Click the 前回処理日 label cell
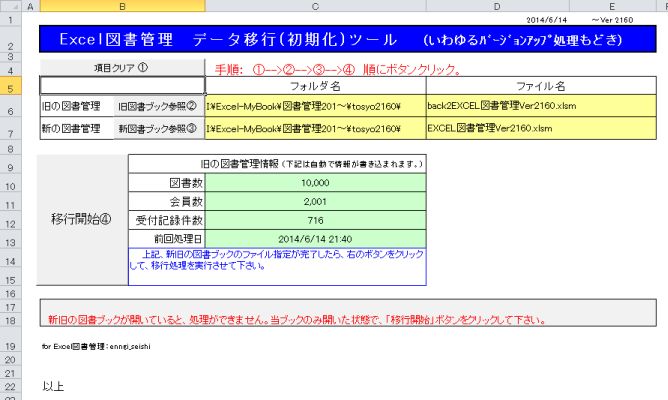 pos(167,239)
